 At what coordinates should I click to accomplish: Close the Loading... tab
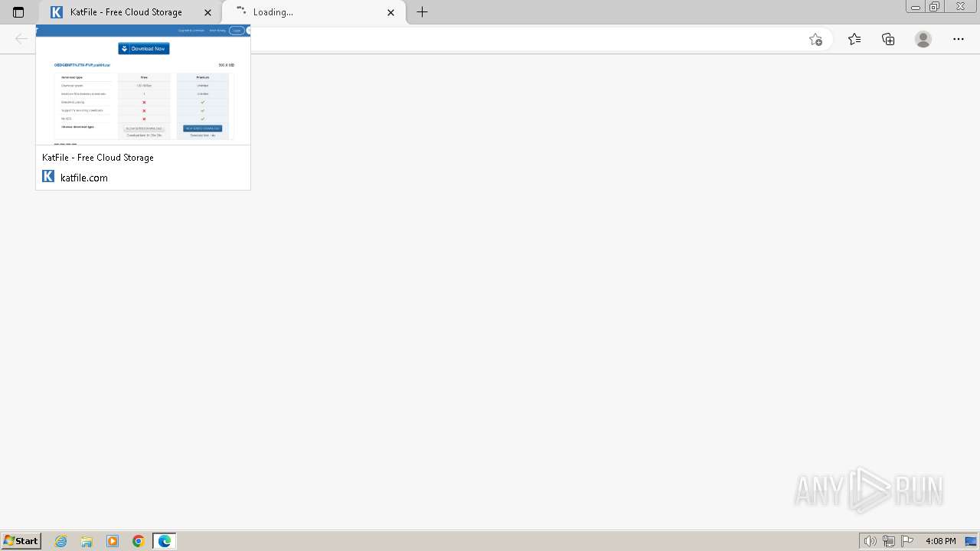tap(390, 12)
